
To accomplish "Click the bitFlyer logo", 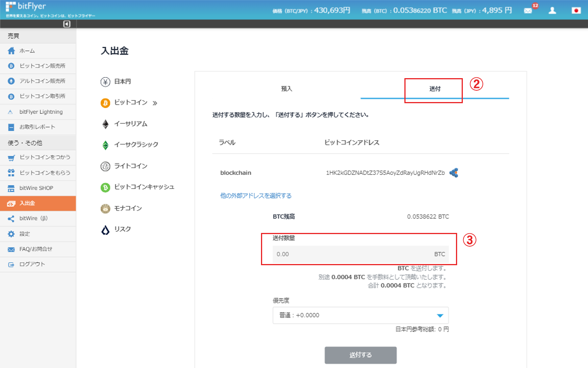I will coord(26,6).
